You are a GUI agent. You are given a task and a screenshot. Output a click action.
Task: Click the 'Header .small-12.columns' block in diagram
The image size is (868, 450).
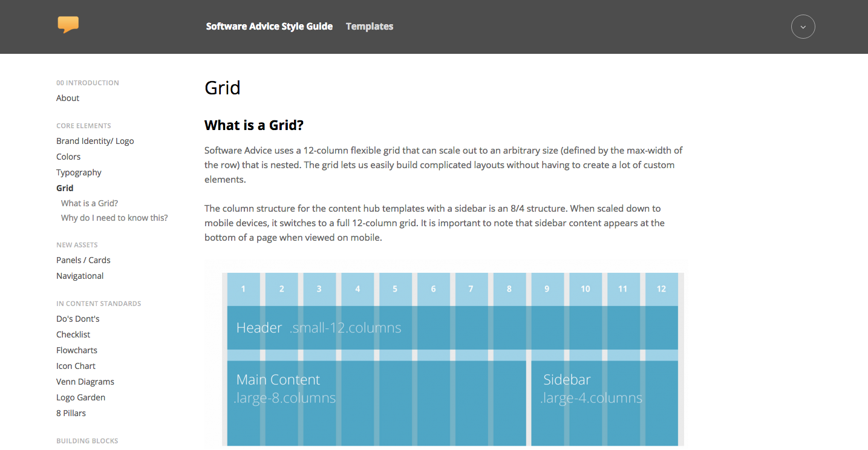coord(452,328)
